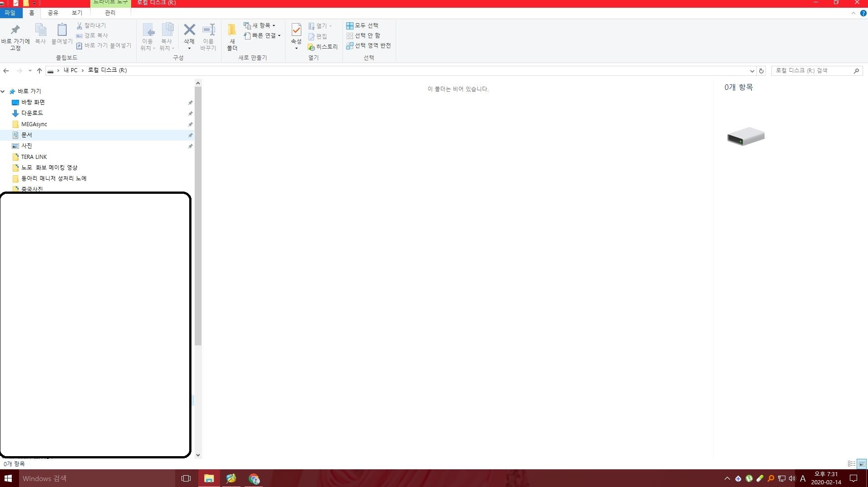
Task: Click the 바로 가기에 고정 pin icon
Action: [x=15, y=30]
